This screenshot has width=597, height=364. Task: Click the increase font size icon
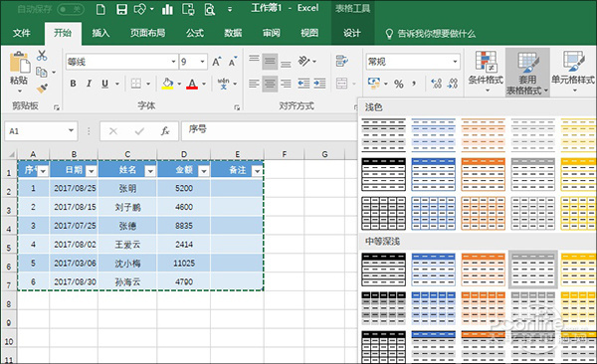216,62
